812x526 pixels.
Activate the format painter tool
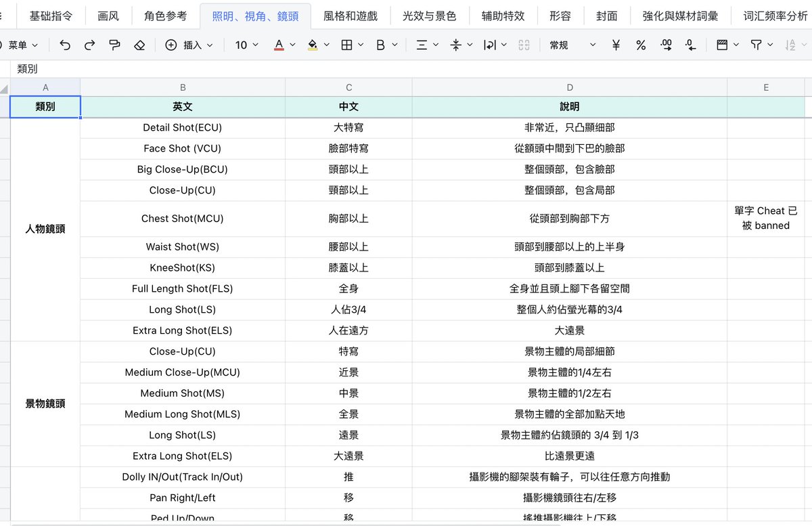pyautogui.click(x=114, y=45)
